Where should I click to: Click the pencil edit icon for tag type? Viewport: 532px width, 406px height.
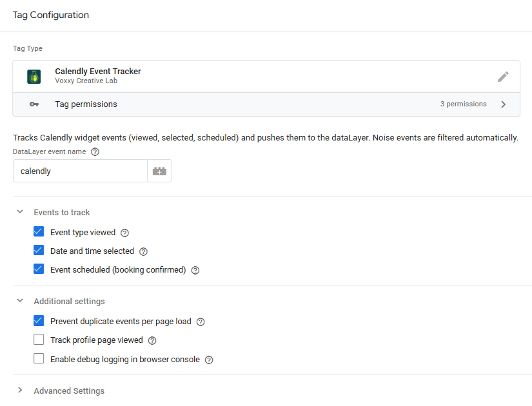(x=503, y=77)
